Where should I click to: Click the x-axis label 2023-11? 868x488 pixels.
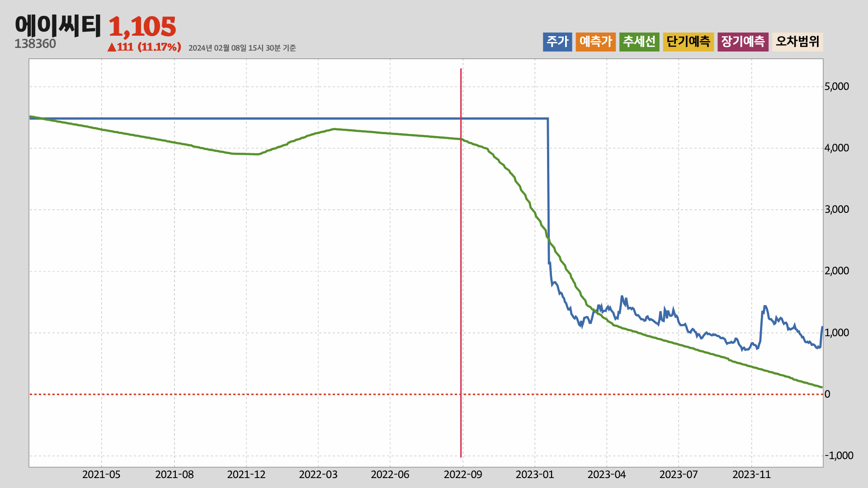pyautogui.click(x=752, y=474)
